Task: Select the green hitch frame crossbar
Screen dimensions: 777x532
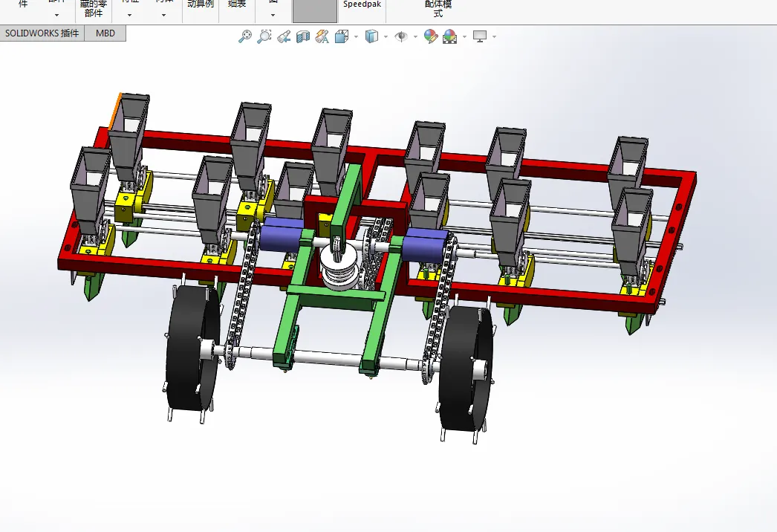Action: click(337, 294)
